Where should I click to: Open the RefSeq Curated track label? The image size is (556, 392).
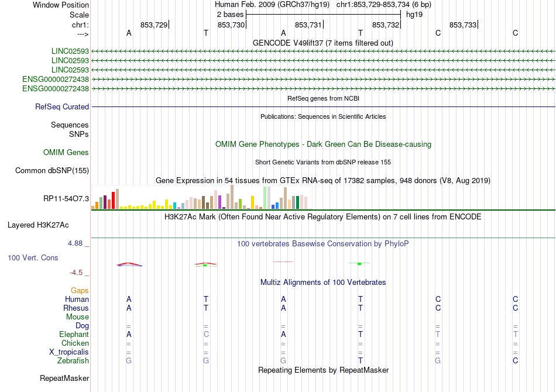point(62,106)
